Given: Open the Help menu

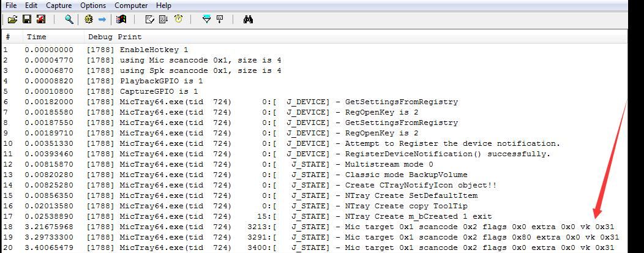Looking at the screenshot, I should [x=163, y=6].
